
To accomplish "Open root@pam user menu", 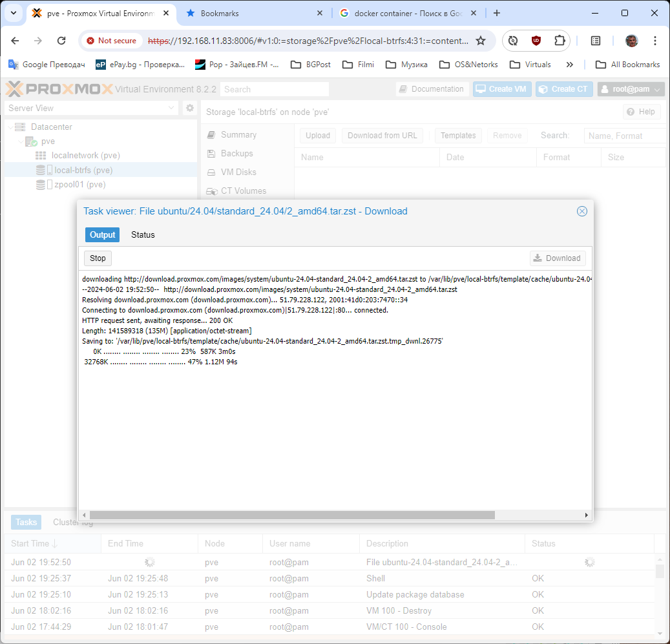I will (631, 89).
